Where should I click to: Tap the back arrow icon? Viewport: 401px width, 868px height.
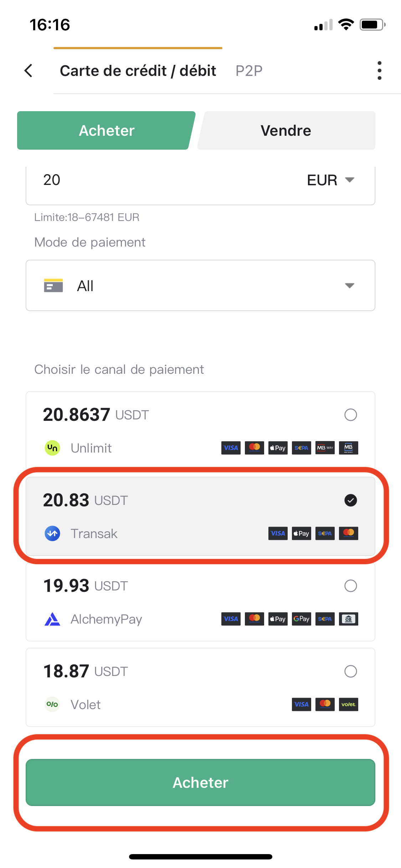pyautogui.click(x=29, y=71)
